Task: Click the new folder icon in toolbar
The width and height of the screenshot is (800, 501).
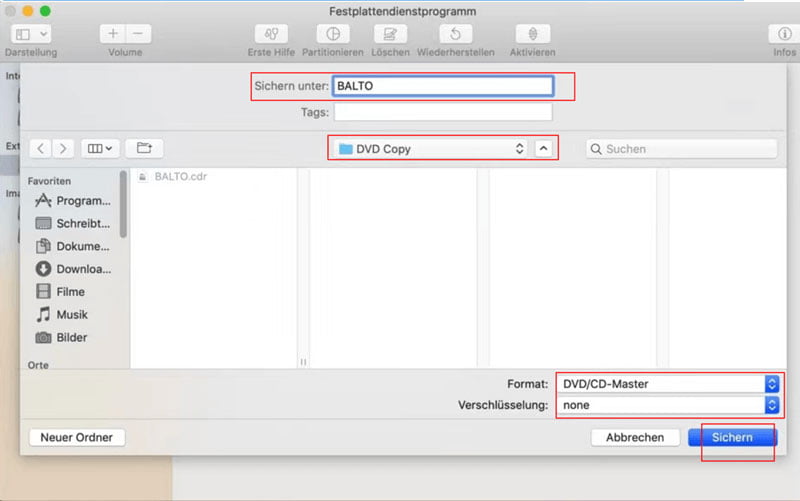Action: coord(144,148)
